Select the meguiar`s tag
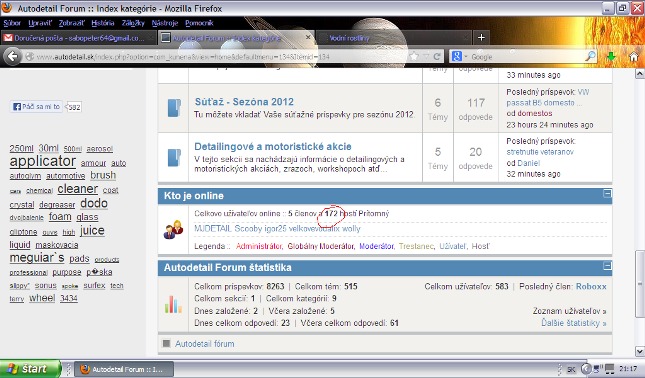Viewport: 645px width, 378px height. click(37, 258)
